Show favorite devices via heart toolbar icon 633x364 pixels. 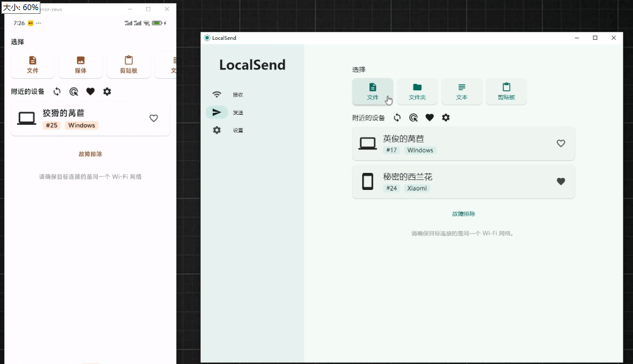[430, 117]
